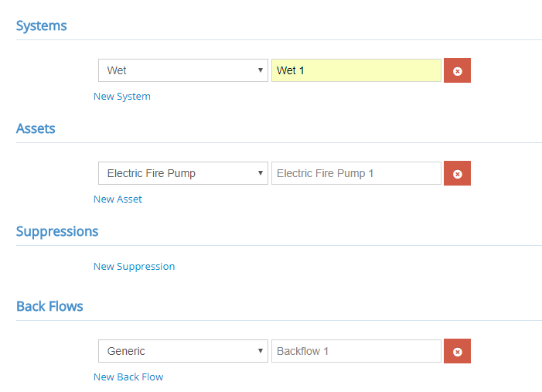Click the Assets section heading

(36, 128)
